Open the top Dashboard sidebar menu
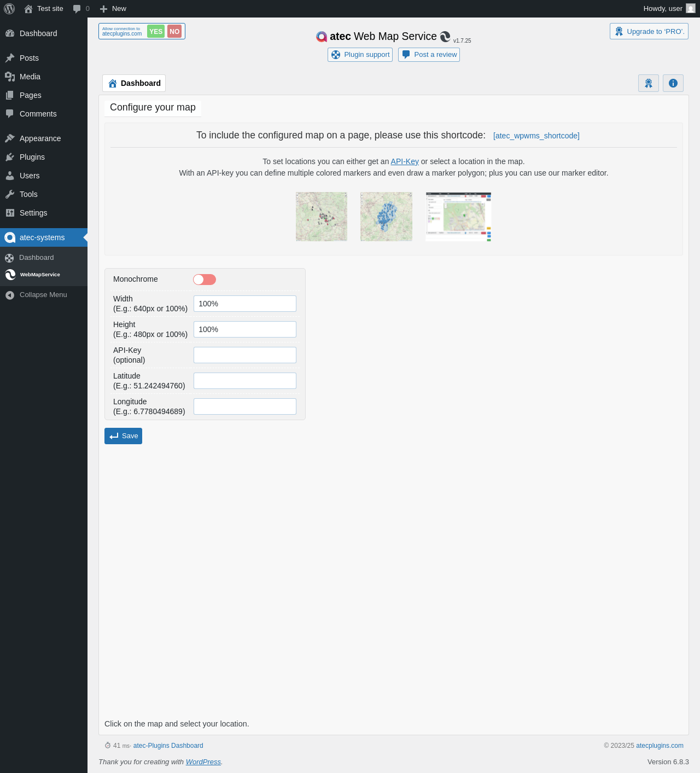The height and width of the screenshot is (773, 700). coord(44,33)
